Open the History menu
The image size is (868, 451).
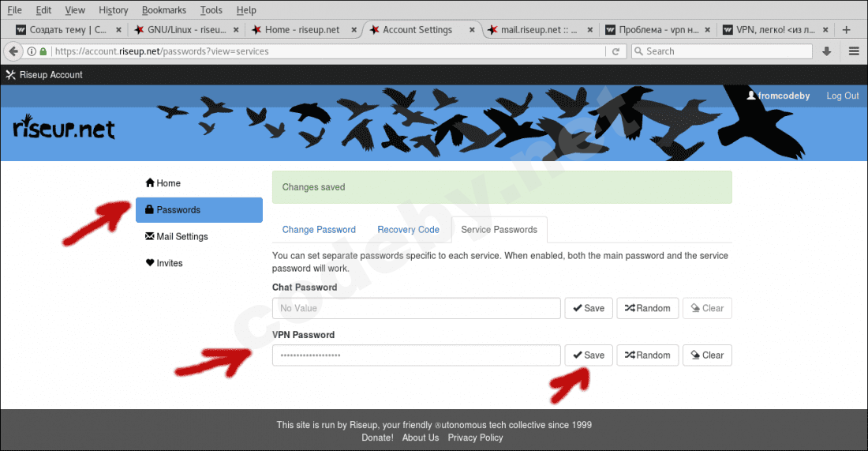113,10
